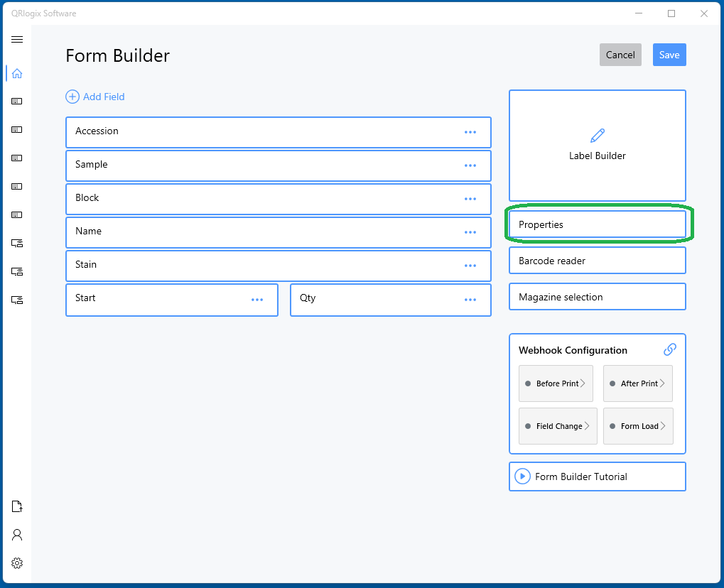Play the Form Builder Tutorial

(522, 477)
